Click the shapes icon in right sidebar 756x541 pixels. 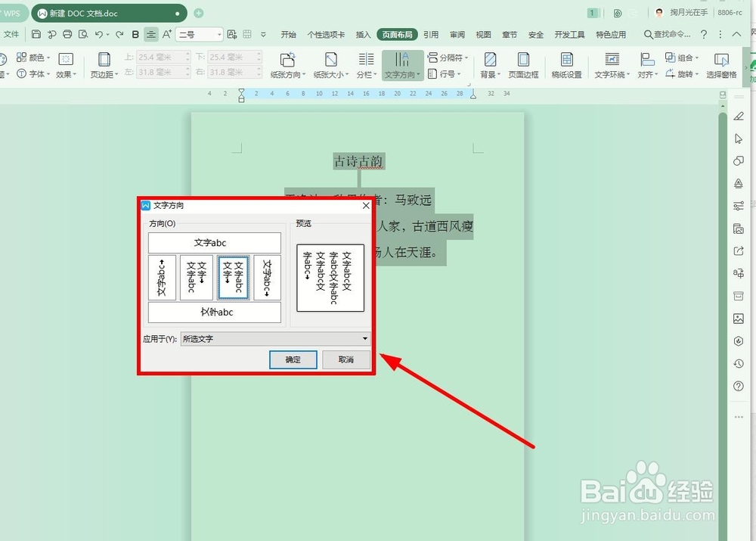coord(738,161)
